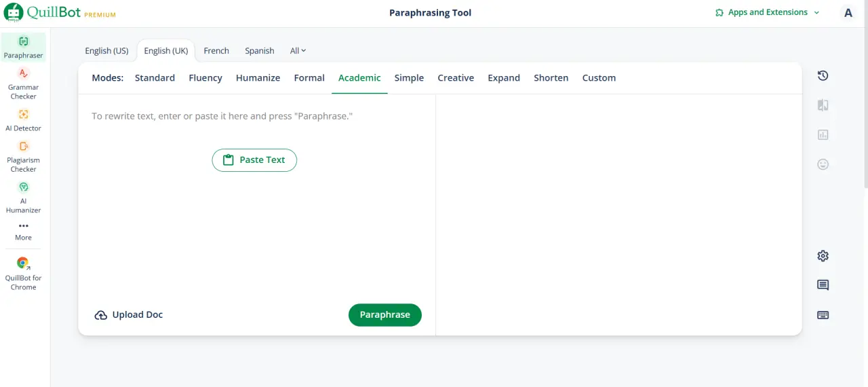This screenshot has height=387, width=868.
Task: Click the Upload Doc link
Action: click(x=129, y=315)
